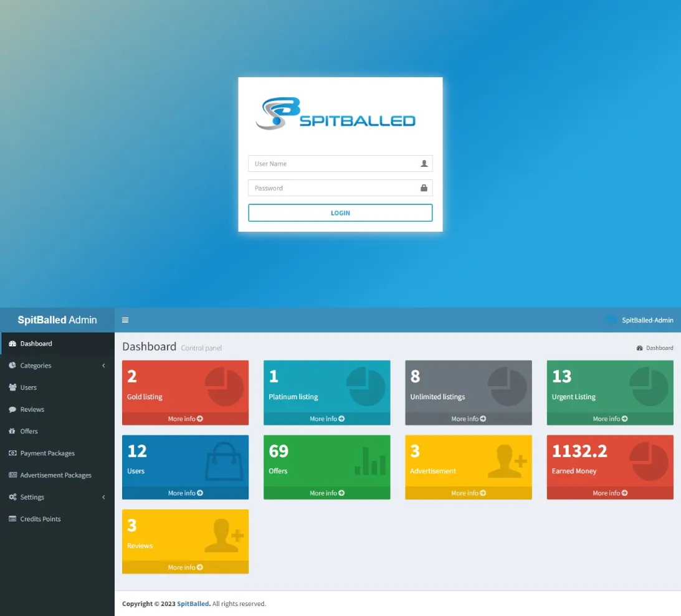The height and width of the screenshot is (616, 681).
Task: Click the Categories pie icon in sidebar
Action: (12, 366)
